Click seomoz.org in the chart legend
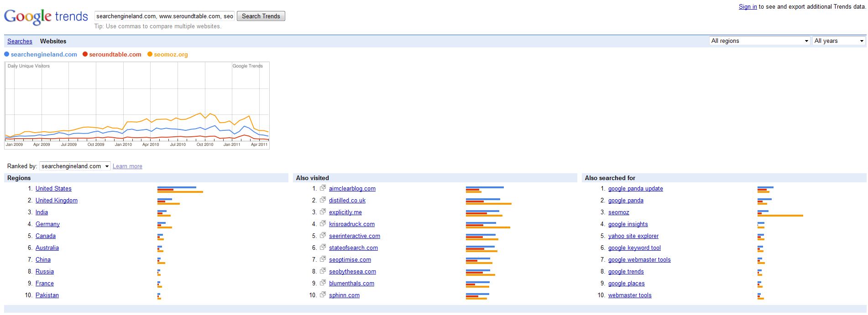 (171, 55)
